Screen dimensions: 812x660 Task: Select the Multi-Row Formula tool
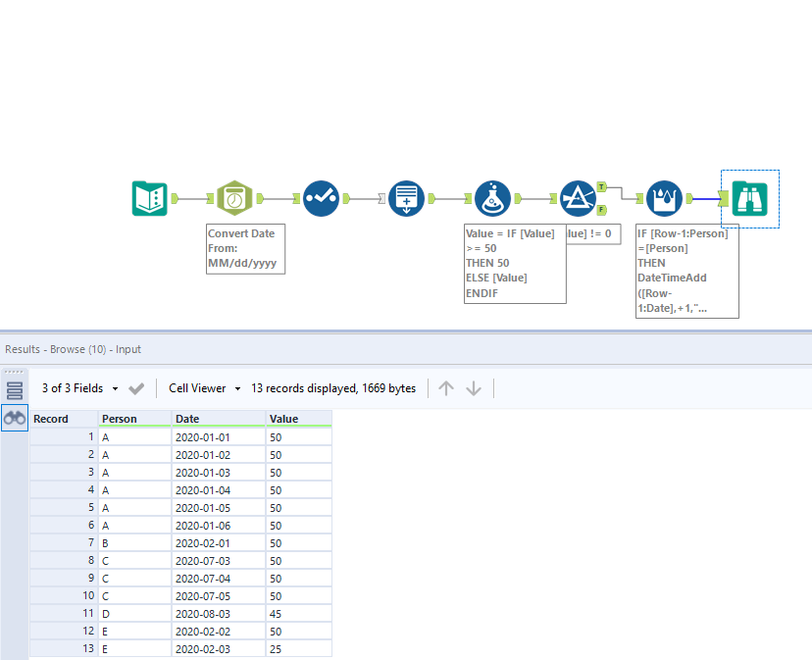pos(663,198)
